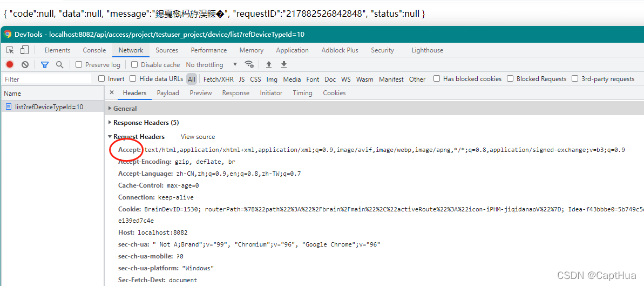Click the Chrome icon in DevTools title
The width and height of the screenshot is (644, 286).
[x=8, y=34]
